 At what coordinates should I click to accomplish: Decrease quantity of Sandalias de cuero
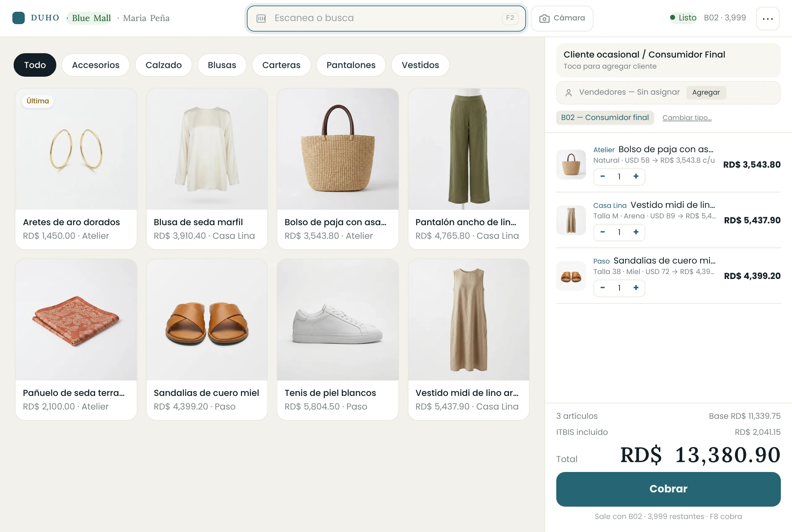click(603, 288)
